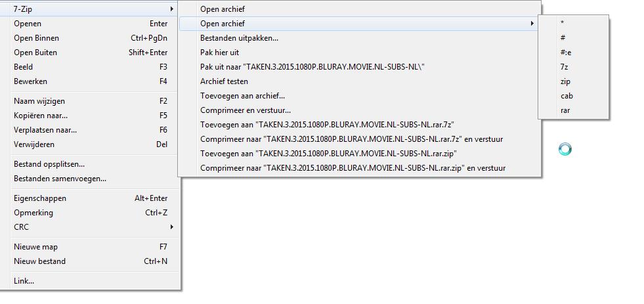Click the first Open archief entry
644x304 pixels.
coord(359,9)
